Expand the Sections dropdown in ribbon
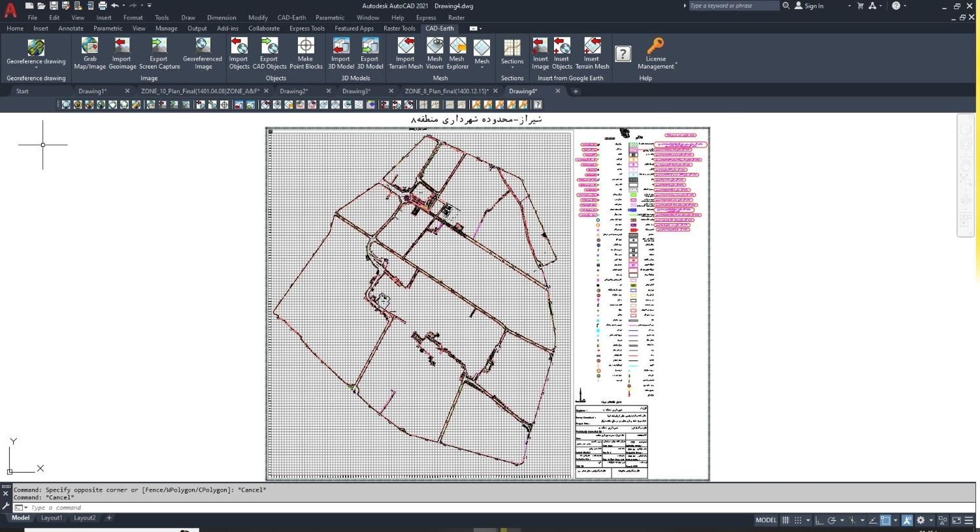 click(x=512, y=67)
